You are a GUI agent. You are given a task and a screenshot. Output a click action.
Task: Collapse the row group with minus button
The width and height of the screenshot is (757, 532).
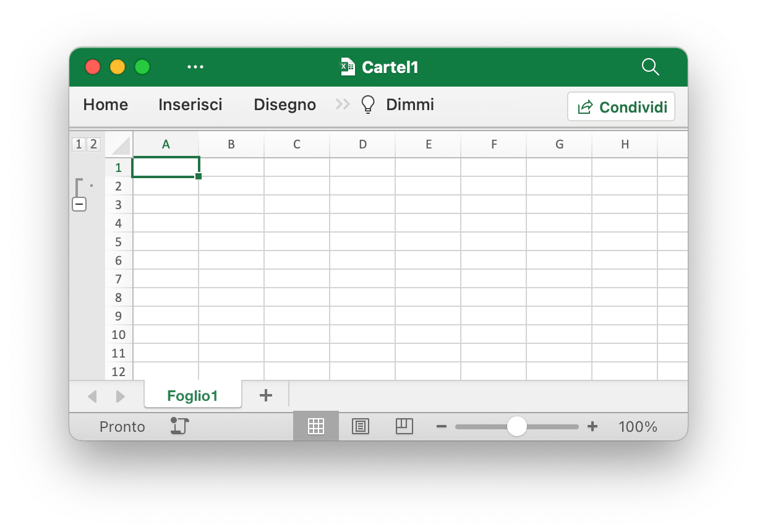pos(79,204)
